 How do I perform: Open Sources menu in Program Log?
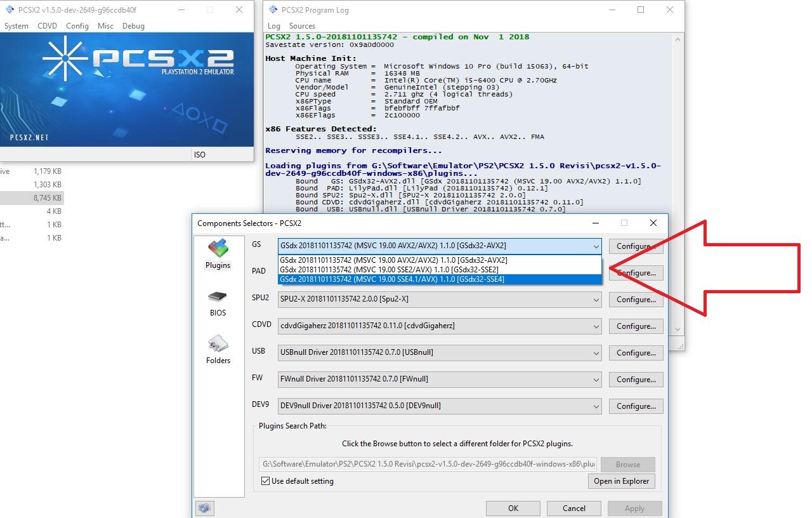(x=302, y=26)
